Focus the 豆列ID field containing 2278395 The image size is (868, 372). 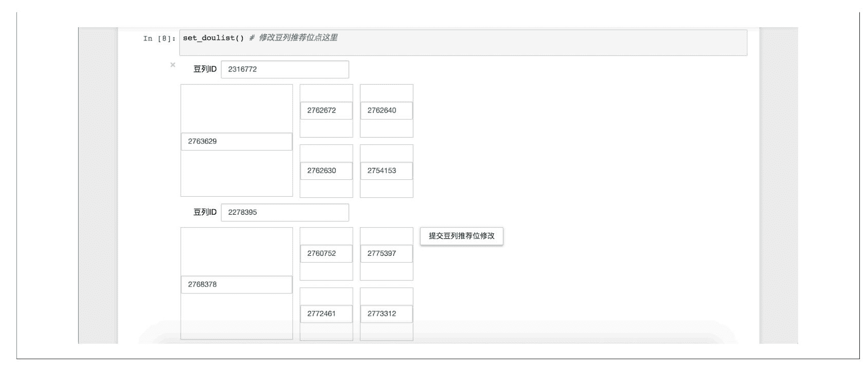[x=285, y=212]
